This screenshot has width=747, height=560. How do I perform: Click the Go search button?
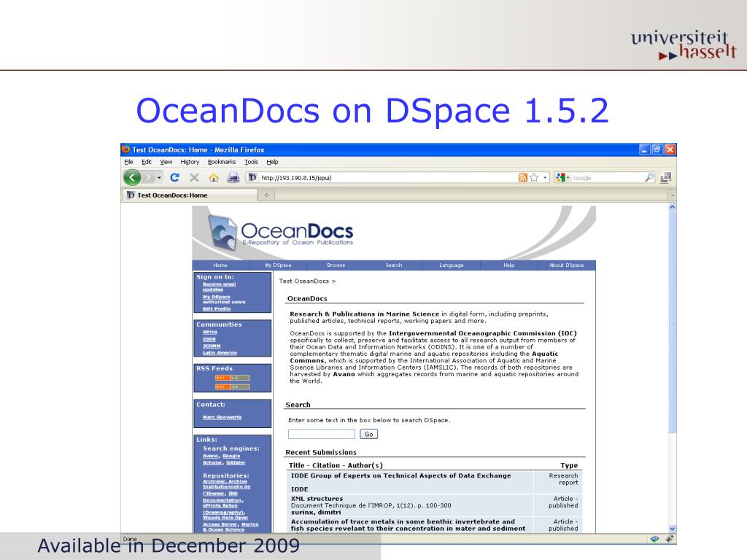368,435
